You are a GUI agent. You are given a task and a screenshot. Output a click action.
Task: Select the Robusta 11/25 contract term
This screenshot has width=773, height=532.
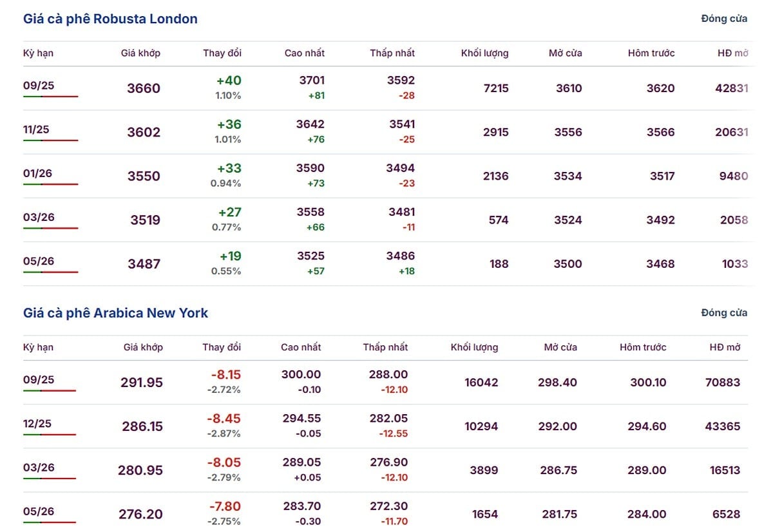[36, 129]
